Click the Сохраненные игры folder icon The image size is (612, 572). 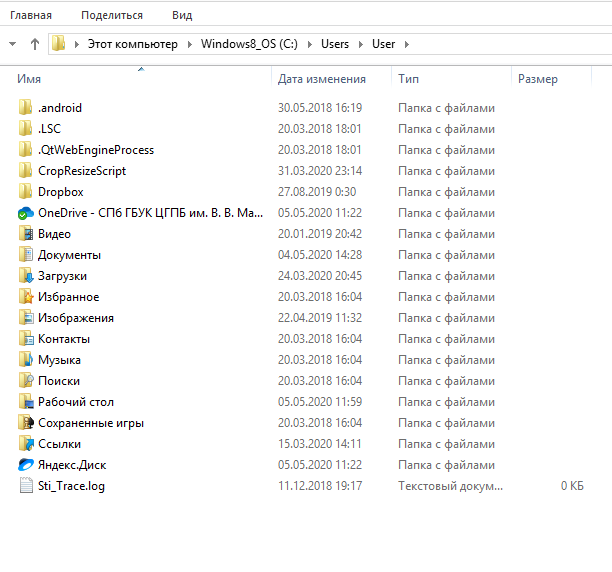26,423
